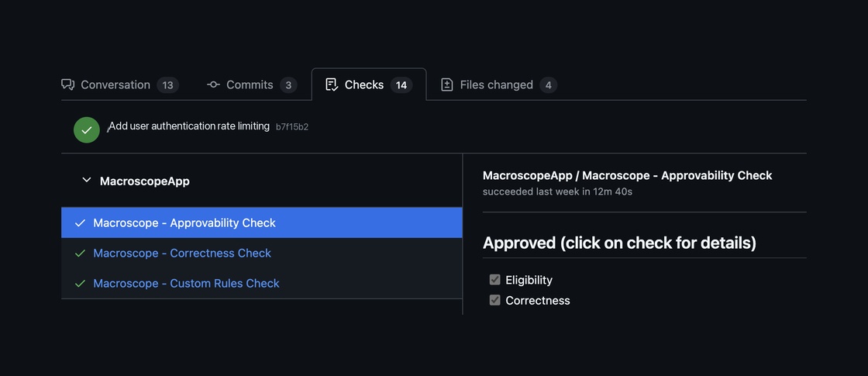This screenshot has height=376, width=868.
Task: Click the Correctness Check green checkmark
Action: coord(80,254)
